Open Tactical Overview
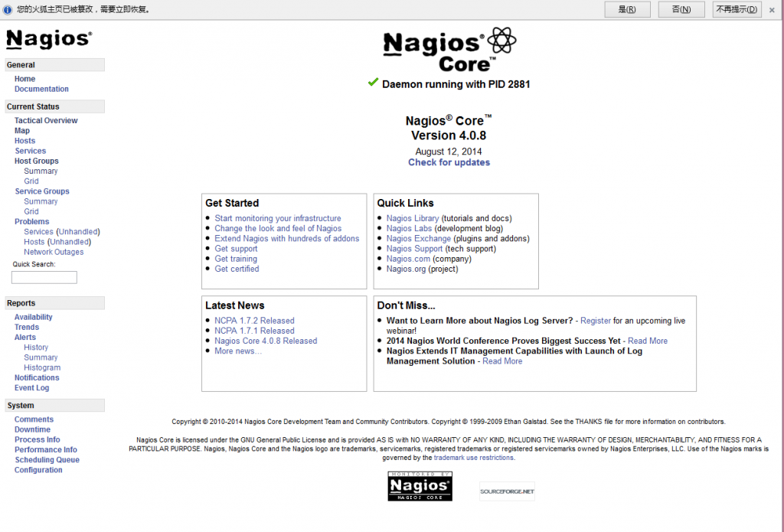The height and width of the screenshot is (532, 784). click(x=46, y=120)
